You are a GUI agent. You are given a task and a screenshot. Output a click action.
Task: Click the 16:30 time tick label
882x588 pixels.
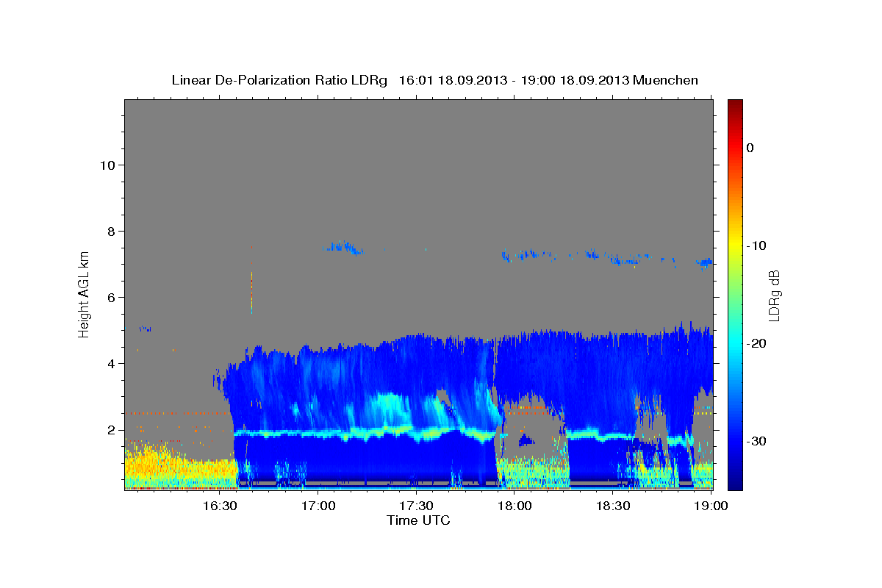point(219,506)
